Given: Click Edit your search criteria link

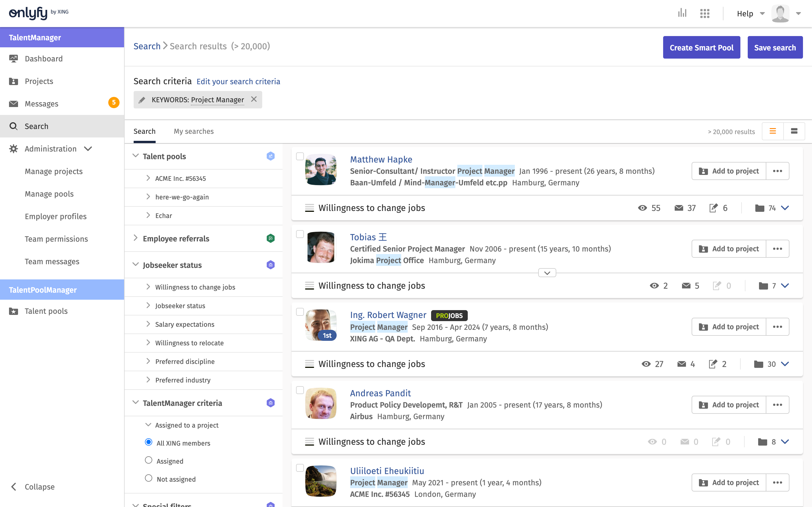Looking at the screenshot, I should [238, 81].
